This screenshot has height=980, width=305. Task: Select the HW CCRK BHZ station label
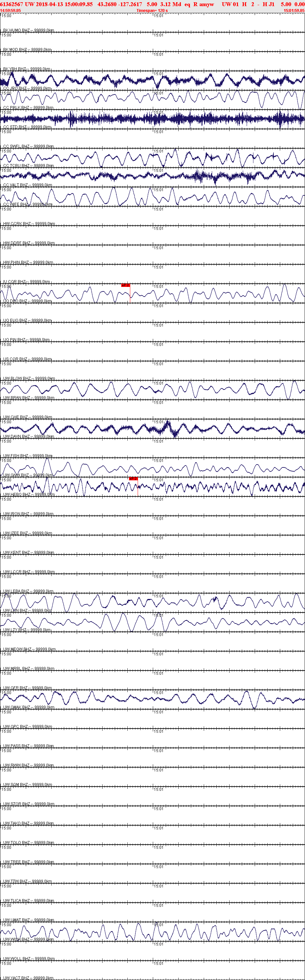29,224
